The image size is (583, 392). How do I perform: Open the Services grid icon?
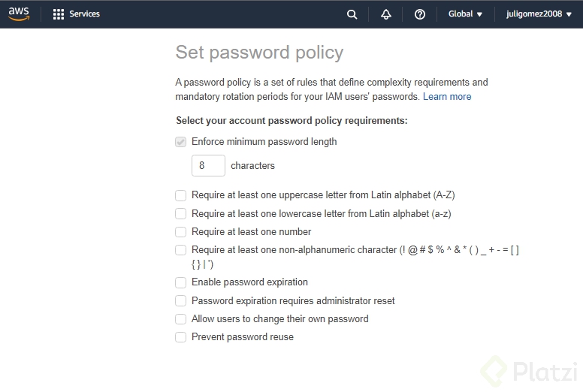point(59,14)
